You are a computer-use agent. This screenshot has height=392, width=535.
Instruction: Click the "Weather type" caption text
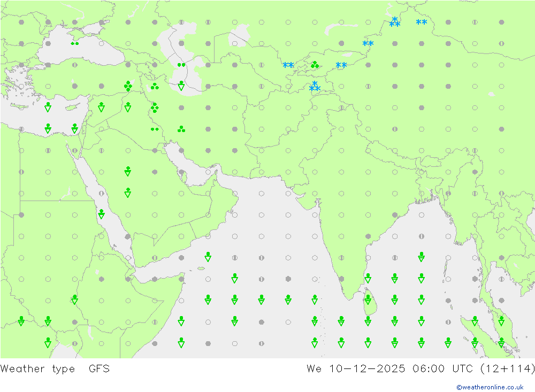pyautogui.click(x=37, y=368)
